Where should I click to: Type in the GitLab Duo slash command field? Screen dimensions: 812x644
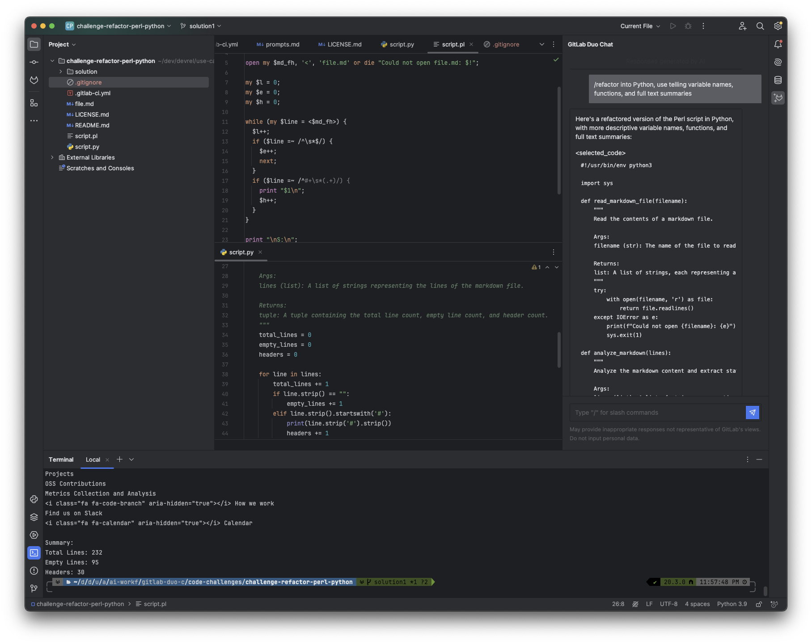coord(648,412)
